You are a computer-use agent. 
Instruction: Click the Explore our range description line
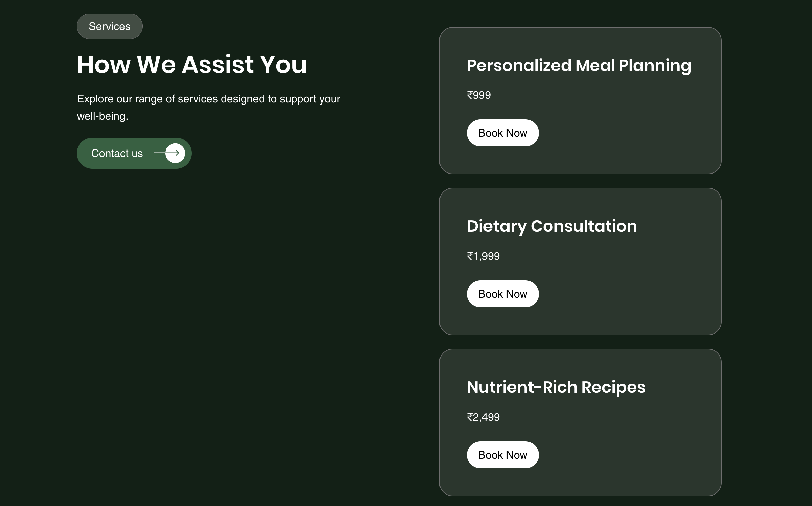tap(208, 99)
